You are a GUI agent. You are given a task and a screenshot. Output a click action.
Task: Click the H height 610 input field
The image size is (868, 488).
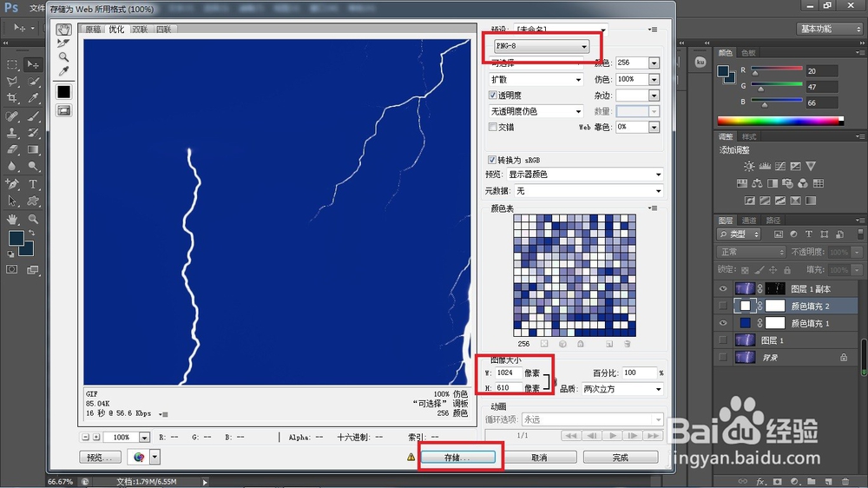point(509,388)
